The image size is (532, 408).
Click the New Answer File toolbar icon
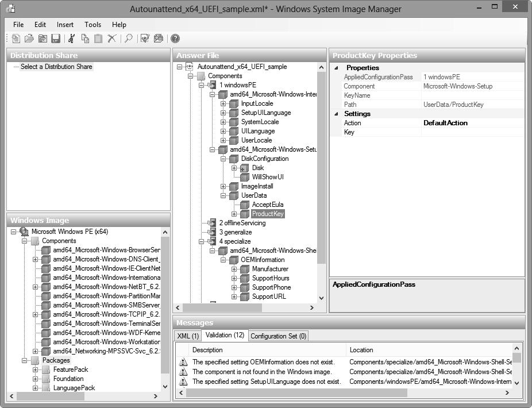[x=16, y=39]
